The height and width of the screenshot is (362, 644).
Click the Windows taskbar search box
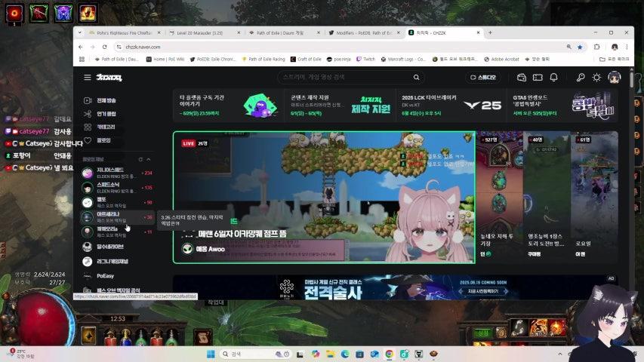pyautogui.click(x=255, y=354)
